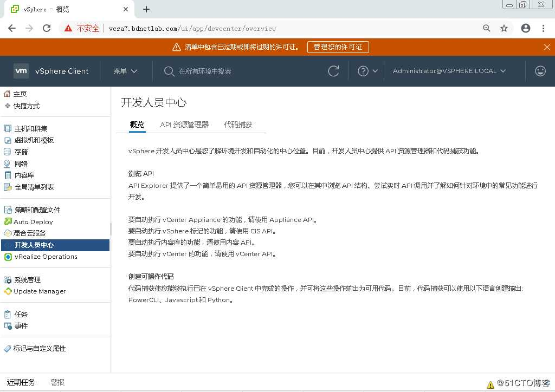Click the Hosts and Clusters (主机和群集) icon
The width and height of the screenshot is (555, 392).
pos(8,128)
